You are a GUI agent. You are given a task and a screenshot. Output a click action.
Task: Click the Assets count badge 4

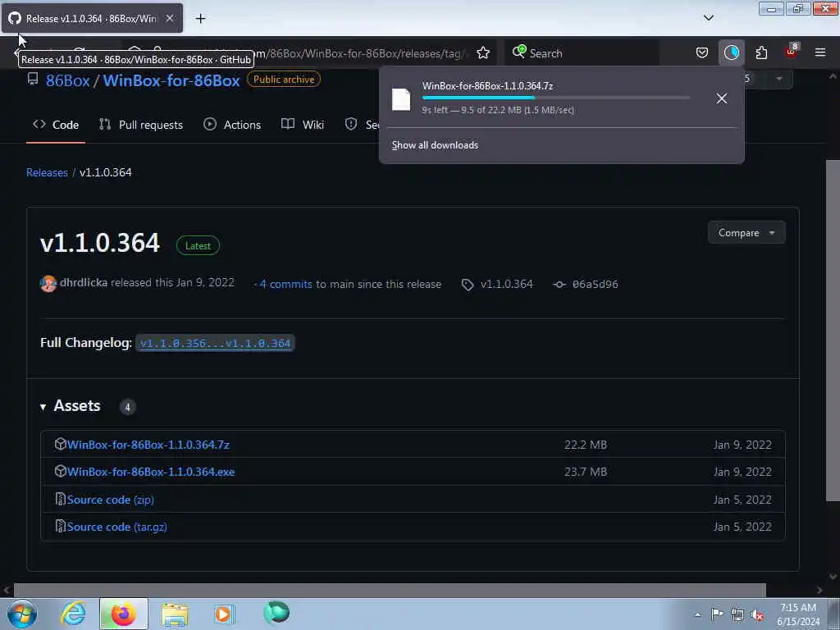pos(127,407)
